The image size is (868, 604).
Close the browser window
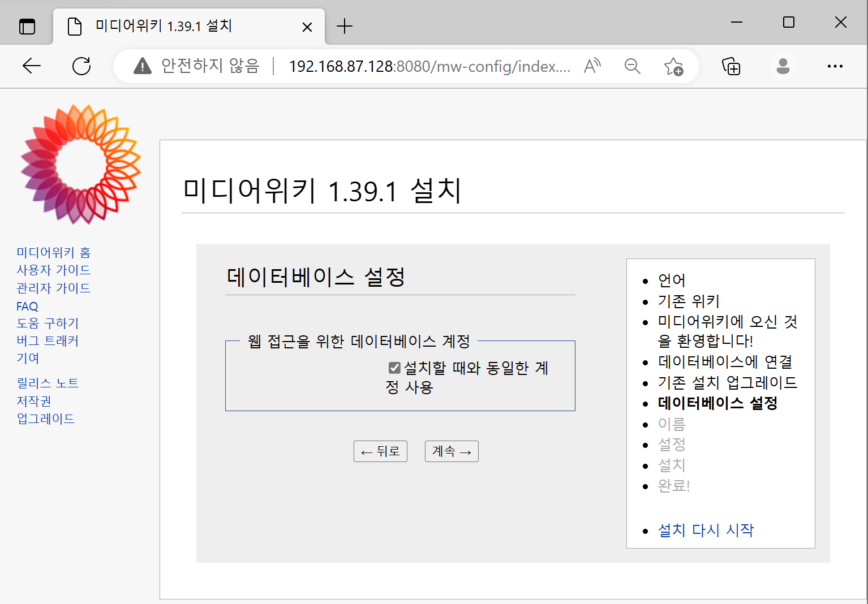(841, 22)
